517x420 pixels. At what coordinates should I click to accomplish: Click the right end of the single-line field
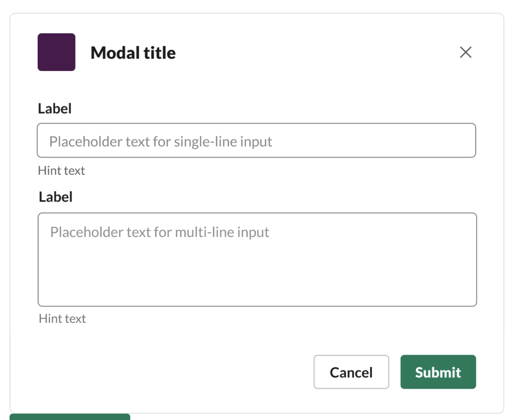tap(457, 141)
